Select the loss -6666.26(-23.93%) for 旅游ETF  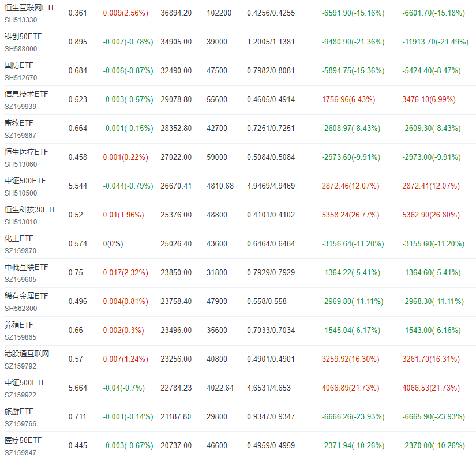(353, 416)
